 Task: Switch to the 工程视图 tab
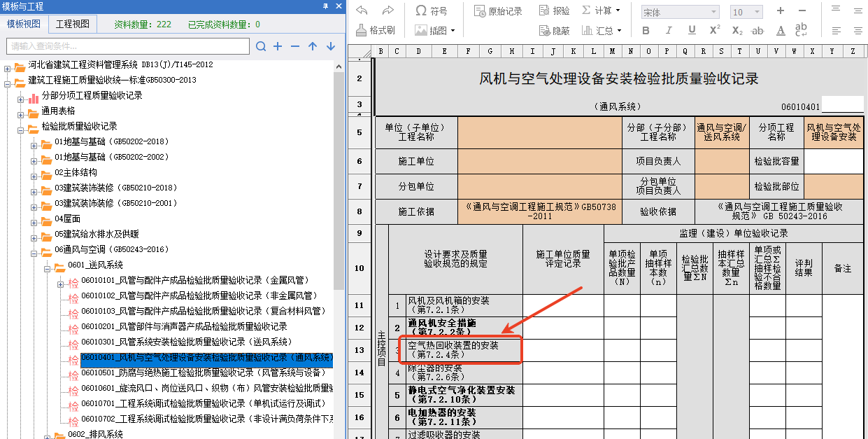(73, 24)
